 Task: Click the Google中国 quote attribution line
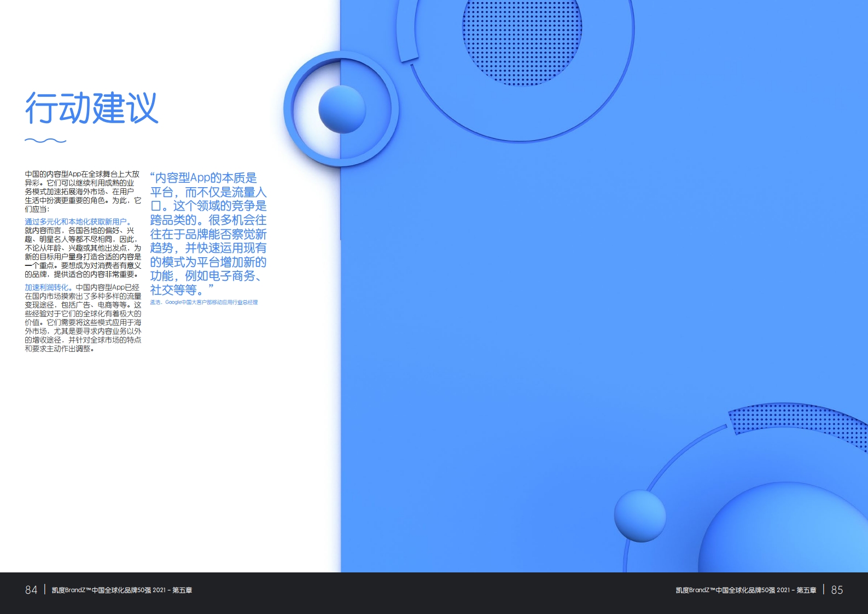(204, 302)
